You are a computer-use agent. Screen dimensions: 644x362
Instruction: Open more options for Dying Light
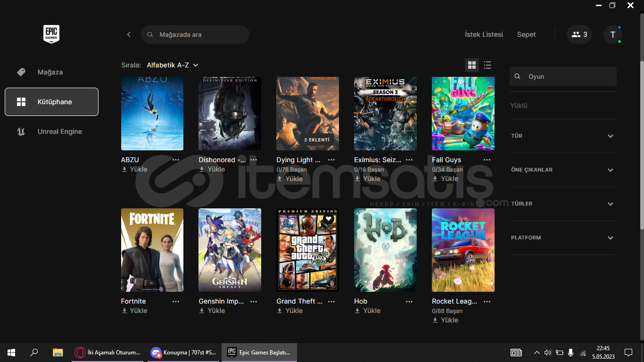[331, 160]
